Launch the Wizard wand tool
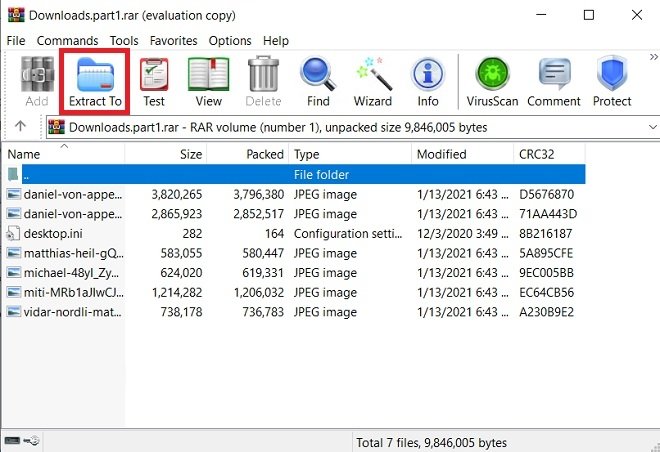This screenshot has width=660, height=452. click(373, 82)
